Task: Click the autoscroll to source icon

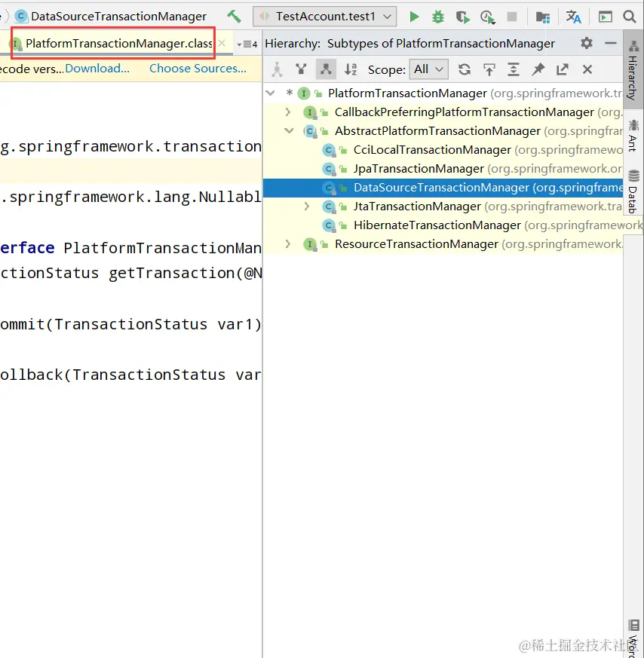Action: 489,69
